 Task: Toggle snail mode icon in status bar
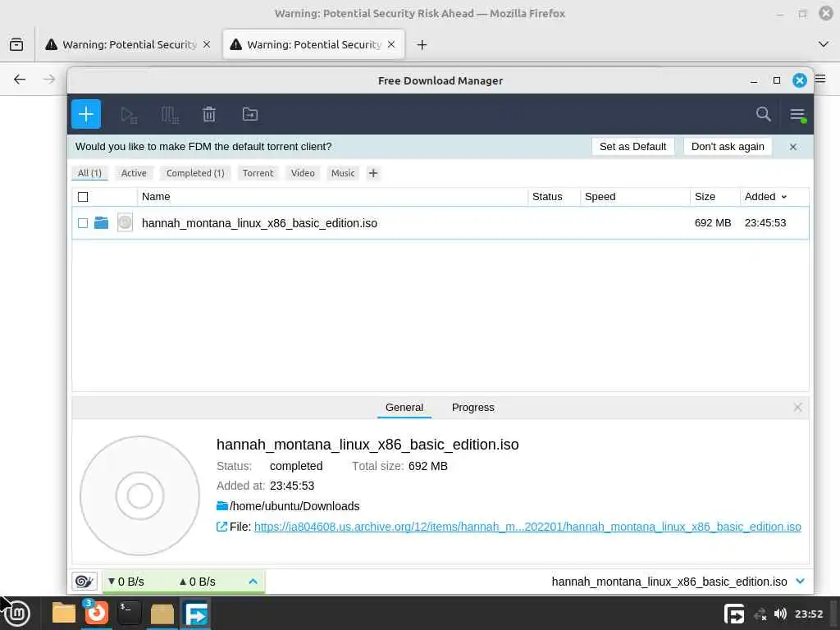coord(84,582)
